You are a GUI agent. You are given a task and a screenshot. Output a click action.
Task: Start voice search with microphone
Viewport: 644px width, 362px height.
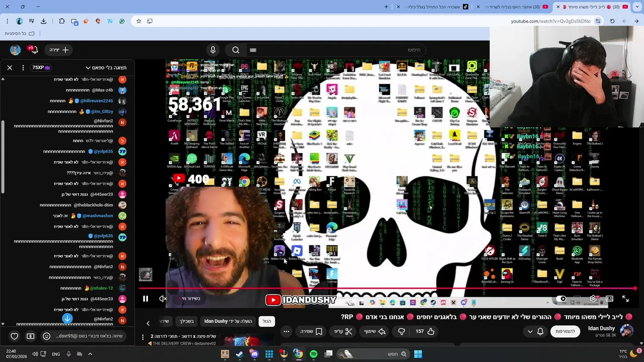213,50
